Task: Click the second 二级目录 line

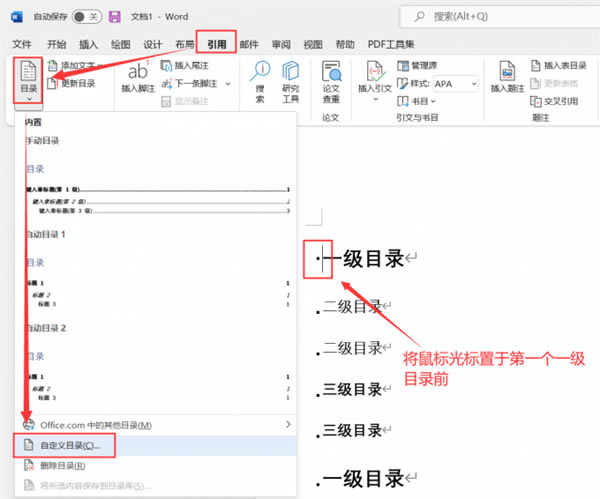Action: tap(353, 348)
